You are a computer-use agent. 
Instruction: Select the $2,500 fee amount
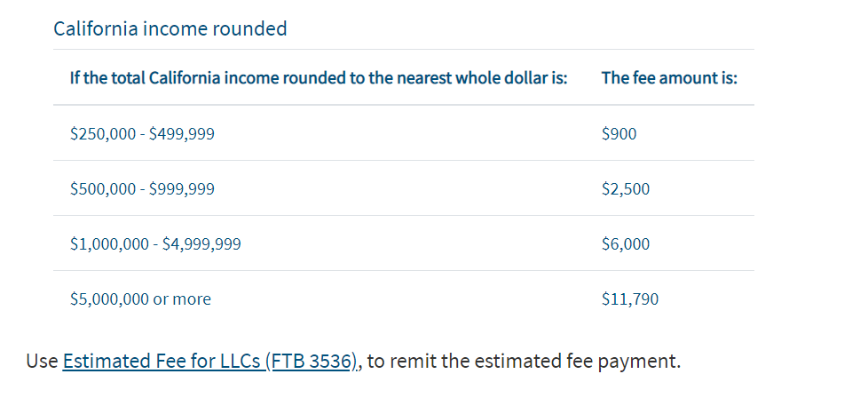click(626, 189)
